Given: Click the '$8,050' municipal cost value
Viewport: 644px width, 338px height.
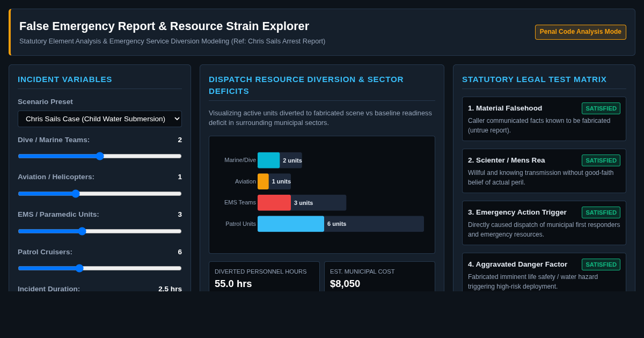Looking at the screenshot, I should tap(345, 284).
